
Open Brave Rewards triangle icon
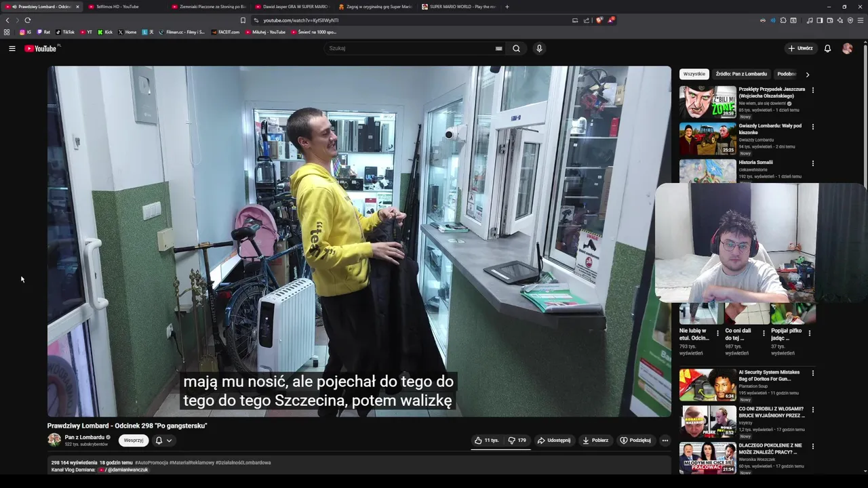click(611, 20)
